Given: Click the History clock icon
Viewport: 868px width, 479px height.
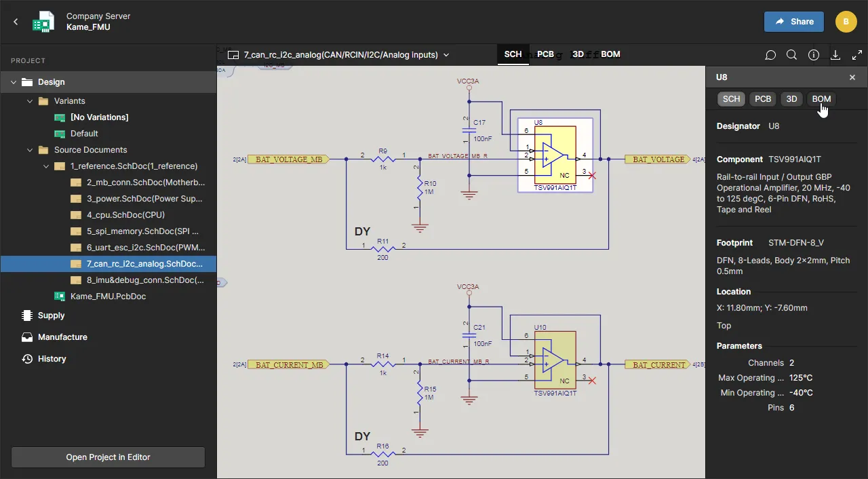Looking at the screenshot, I should pyautogui.click(x=27, y=359).
